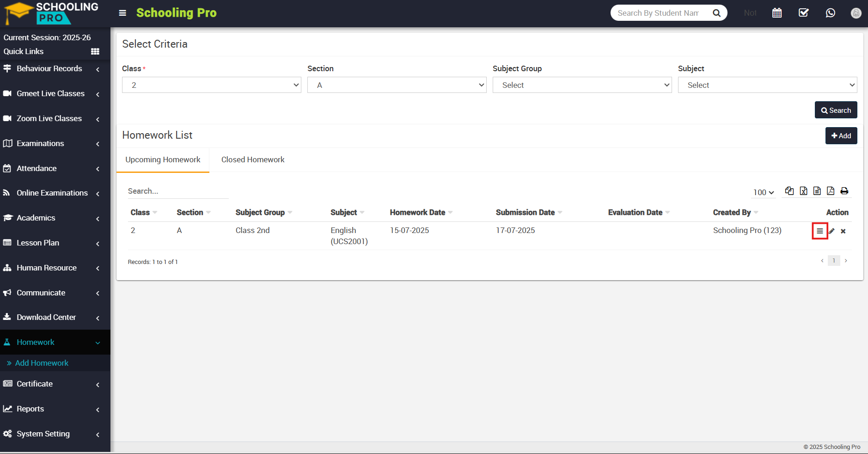Sort table by Created By column
The image size is (868, 454).
pos(736,212)
